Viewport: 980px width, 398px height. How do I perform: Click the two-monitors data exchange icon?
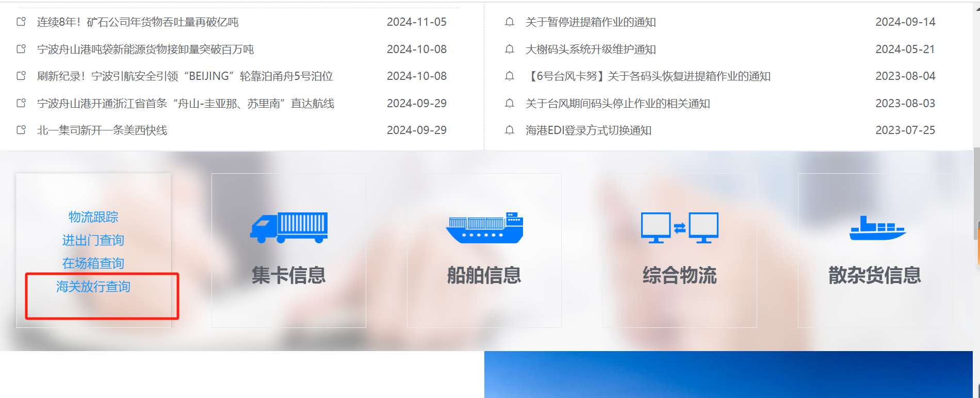tap(679, 227)
